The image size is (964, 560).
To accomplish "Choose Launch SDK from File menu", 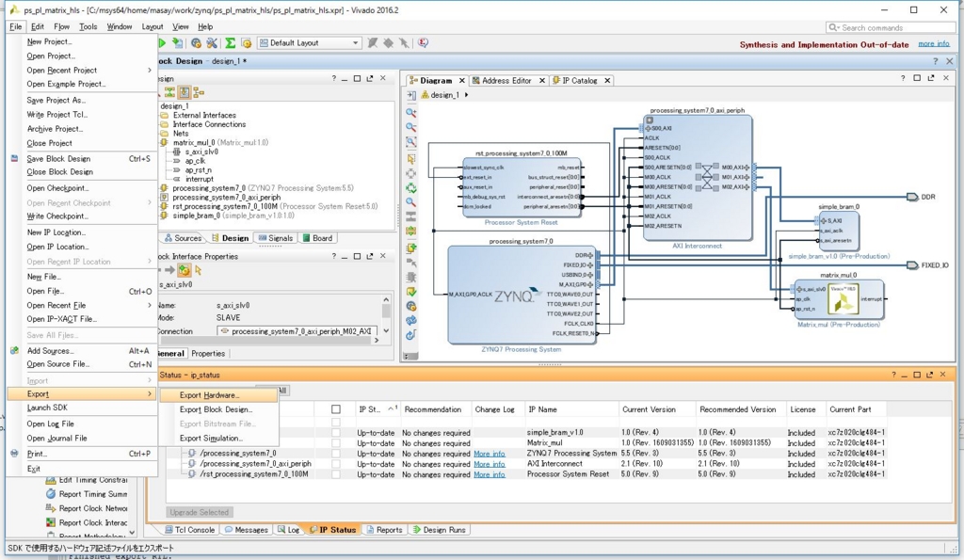I will pos(47,408).
